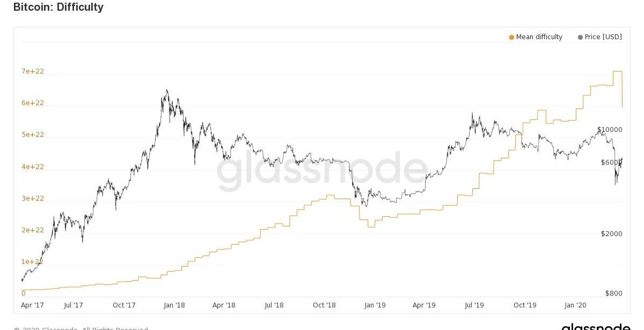Screen dimensions: 644x330
Task: Select the Jan '18 date label
Action: click(x=174, y=305)
